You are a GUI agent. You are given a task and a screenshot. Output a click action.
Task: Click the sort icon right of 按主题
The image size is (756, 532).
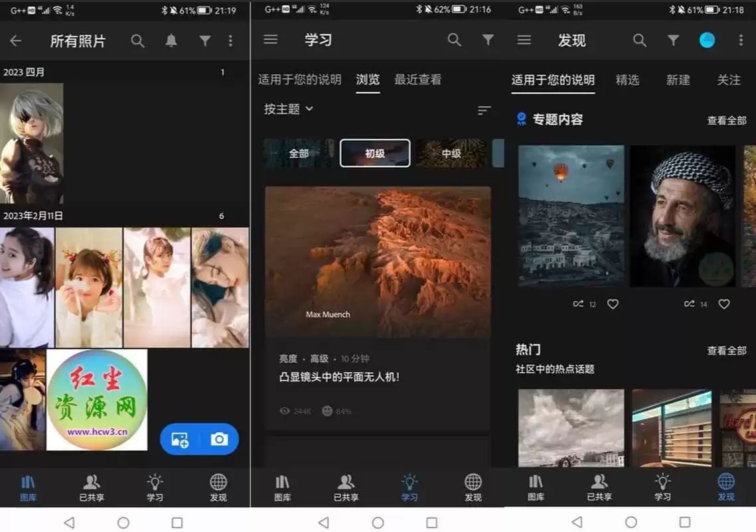pyautogui.click(x=485, y=110)
